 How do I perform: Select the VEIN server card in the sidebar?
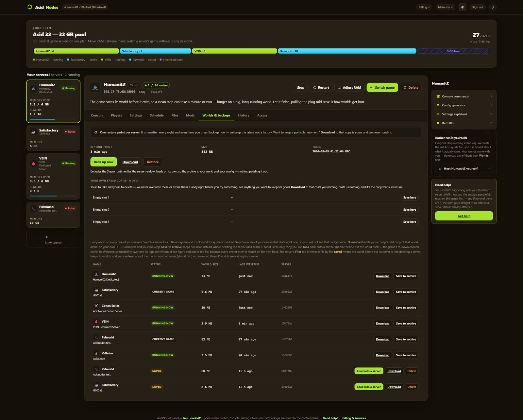pos(53,176)
